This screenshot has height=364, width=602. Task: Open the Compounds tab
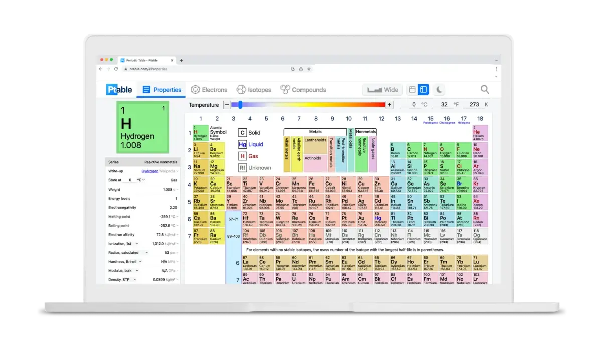click(303, 90)
